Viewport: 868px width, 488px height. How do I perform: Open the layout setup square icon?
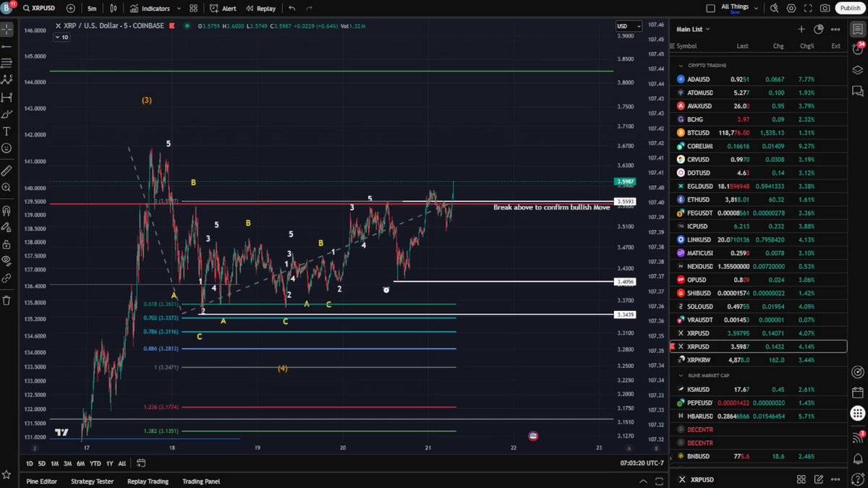(x=709, y=9)
